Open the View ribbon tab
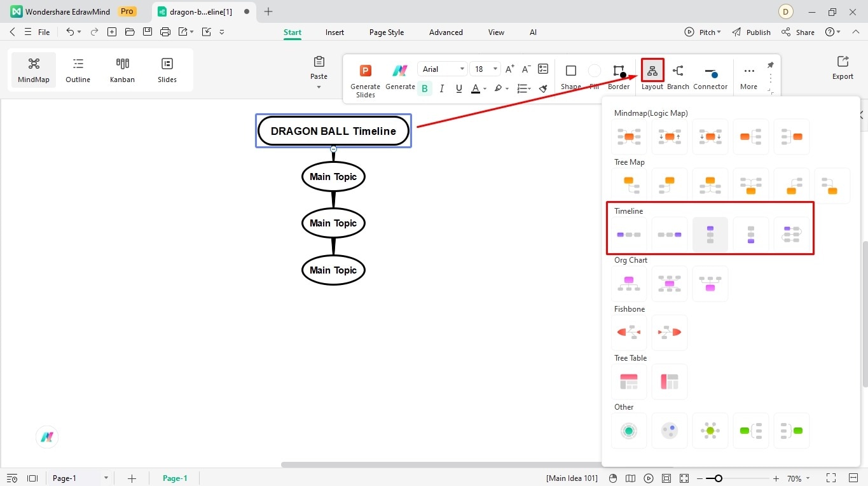The width and height of the screenshot is (868, 486). [496, 32]
